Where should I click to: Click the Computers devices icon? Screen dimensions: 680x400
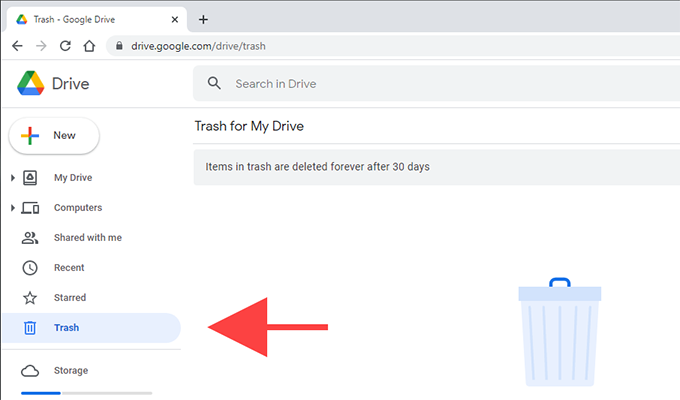[x=30, y=208]
